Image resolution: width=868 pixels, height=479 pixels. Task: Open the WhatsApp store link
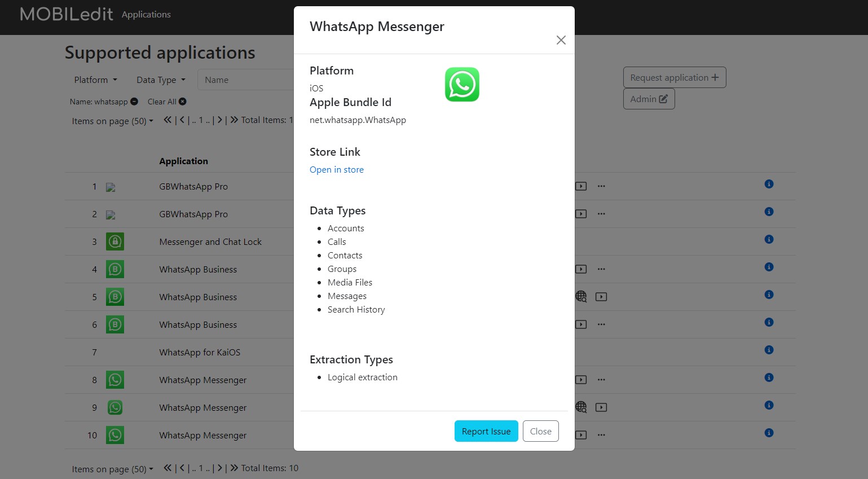pos(336,170)
